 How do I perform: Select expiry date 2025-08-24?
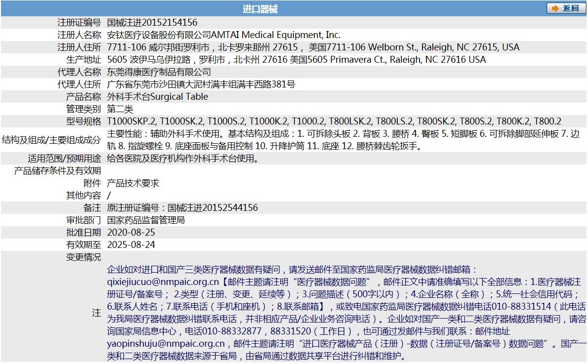click(131, 245)
